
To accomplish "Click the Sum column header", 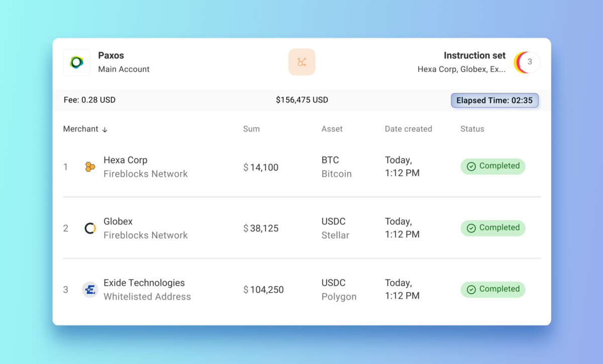I will pyautogui.click(x=251, y=129).
